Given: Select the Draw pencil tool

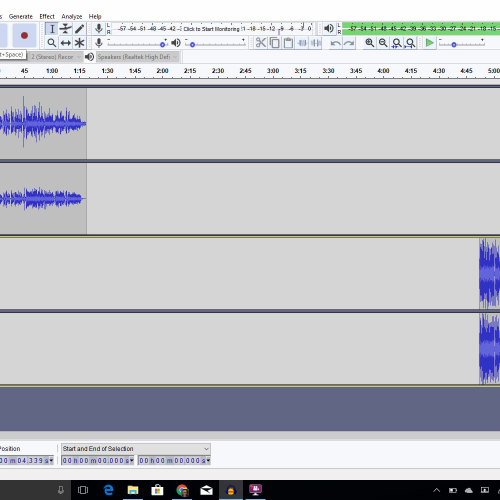Looking at the screenshot, I should 79,29.
